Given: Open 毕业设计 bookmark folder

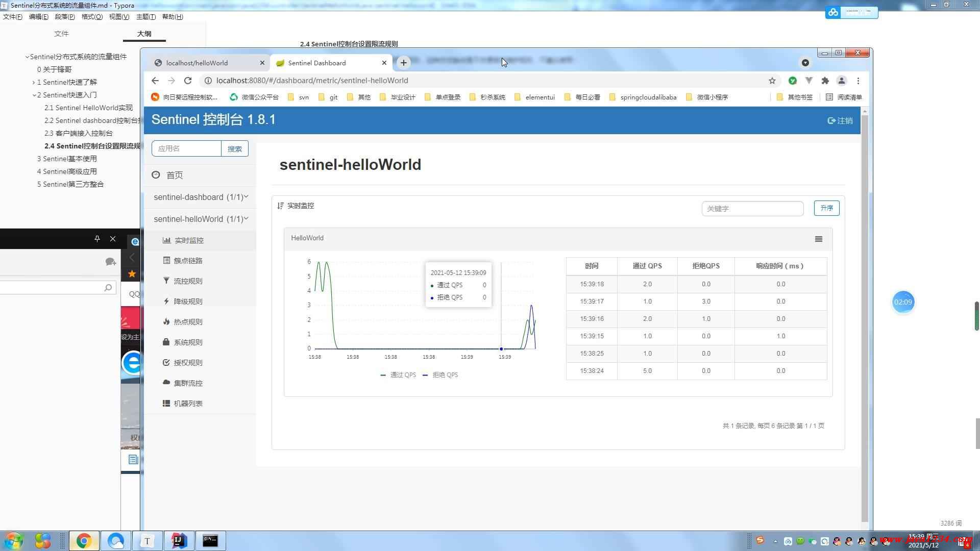Looking at the screenshot, I should point(398,97).
